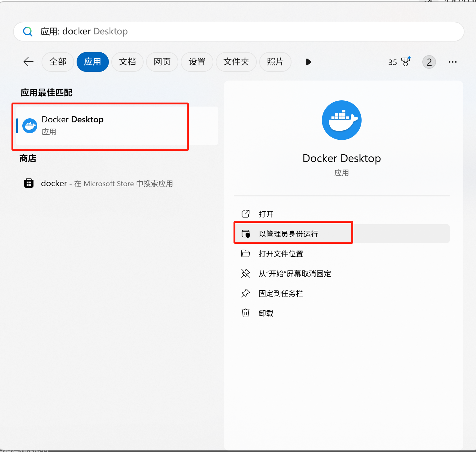The width and height of the screenshot is (476, 452).
Task: Switch to the 文件夹 filter tab
Action: pyautogui.click(x=236, y=62)
